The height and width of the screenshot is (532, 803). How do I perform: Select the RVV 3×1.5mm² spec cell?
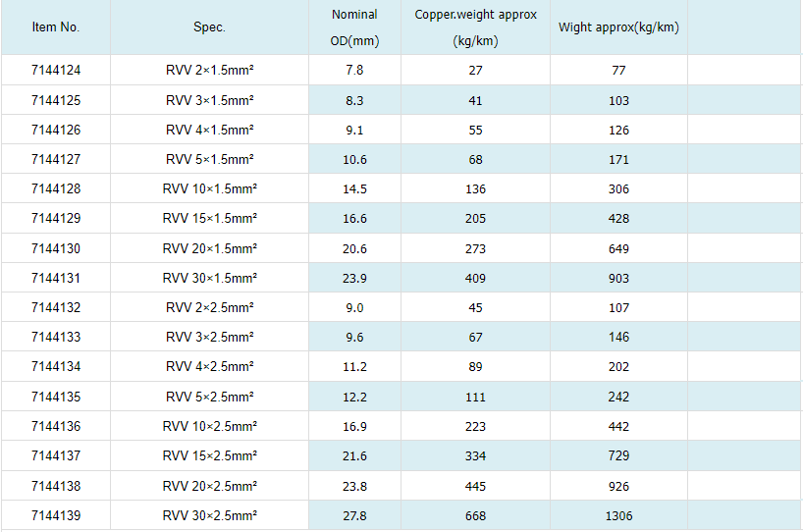click(210, 100)
